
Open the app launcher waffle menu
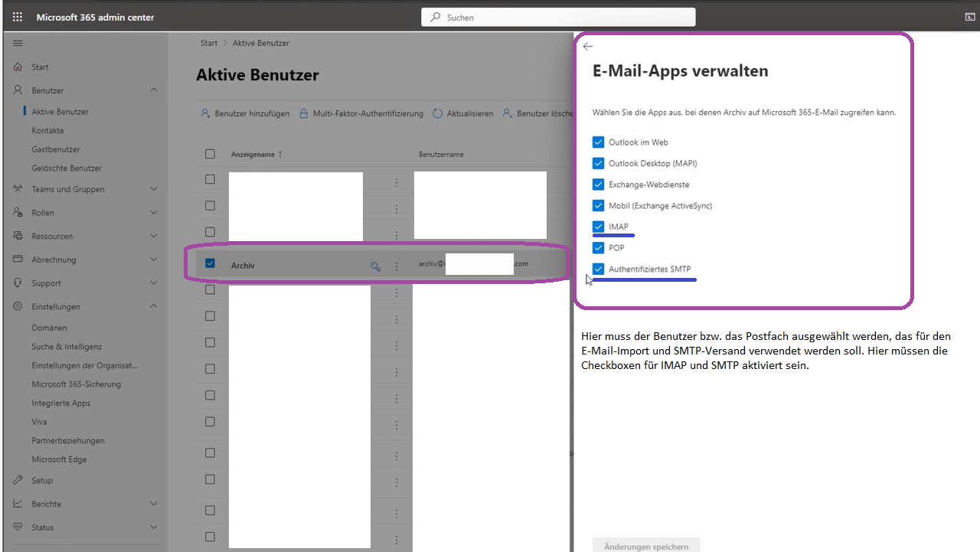coord(17,17)
